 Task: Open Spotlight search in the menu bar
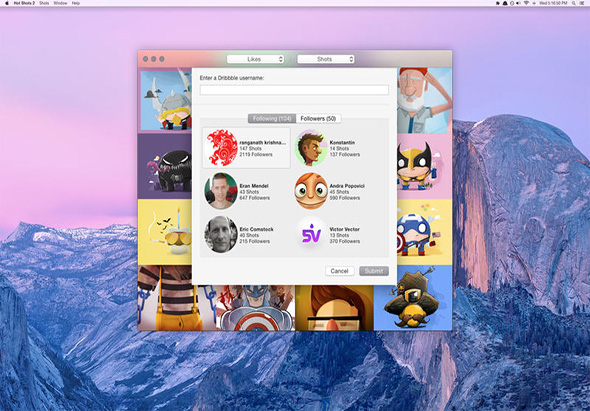pos(574,3)
